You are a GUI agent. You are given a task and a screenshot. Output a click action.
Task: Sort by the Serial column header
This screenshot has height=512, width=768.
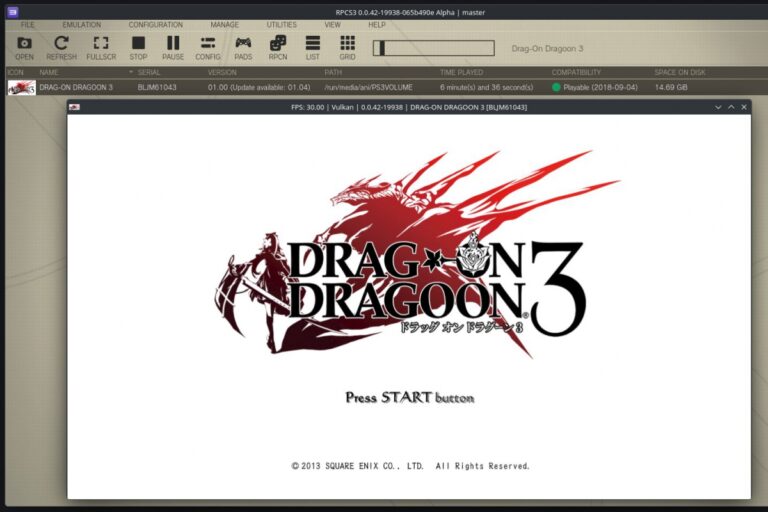pos(148,72)
